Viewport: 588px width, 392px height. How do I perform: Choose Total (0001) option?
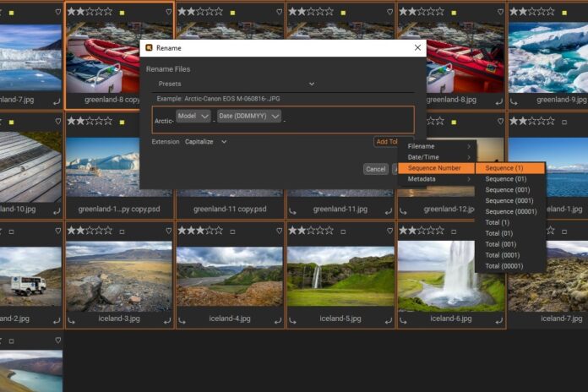(510, 255)
